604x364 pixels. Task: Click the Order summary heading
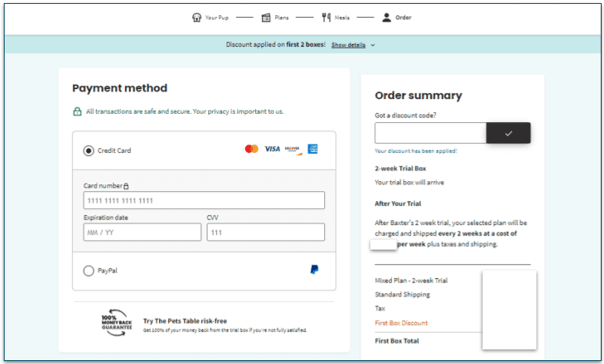point(418,95)
